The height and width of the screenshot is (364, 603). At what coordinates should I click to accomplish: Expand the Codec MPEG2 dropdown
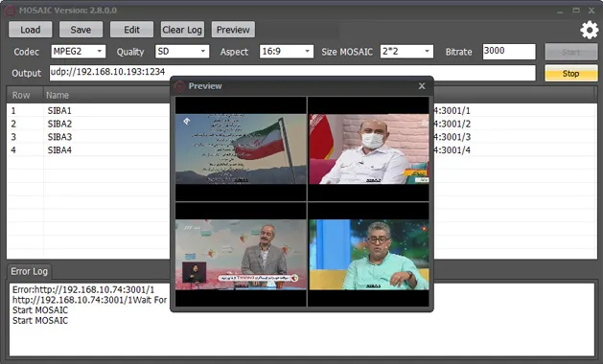click(79, 52)
